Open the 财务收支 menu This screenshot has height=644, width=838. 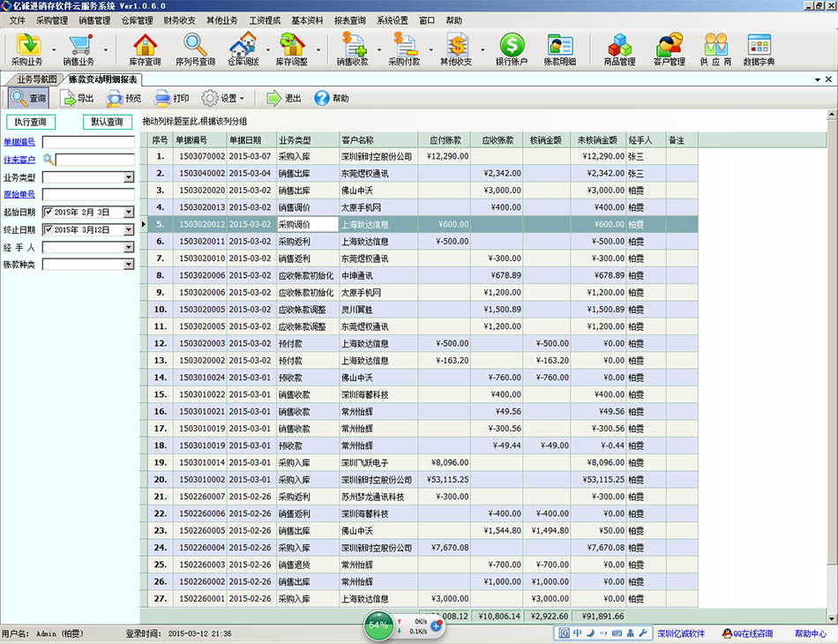click(x=180, y=20)
